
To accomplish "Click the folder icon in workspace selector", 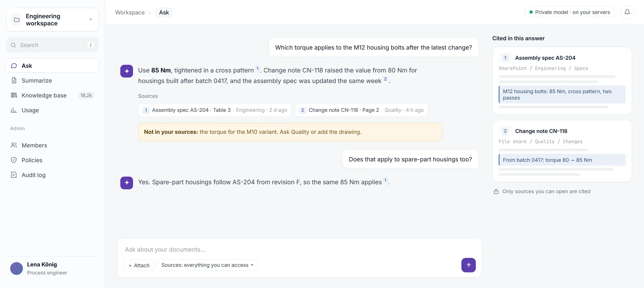I will coord(17,20).
